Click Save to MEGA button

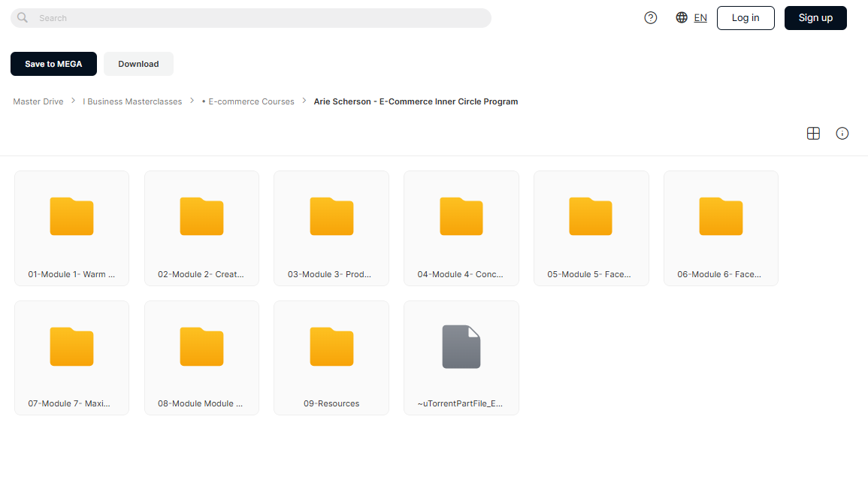tap(53, 64)
